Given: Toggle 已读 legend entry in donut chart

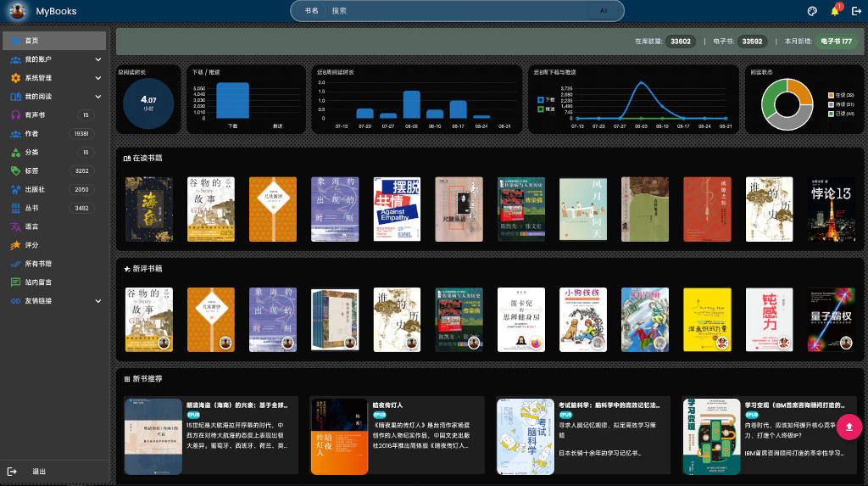Looking at the screenshot, I should pyautogui.click(x=841, y=114).
